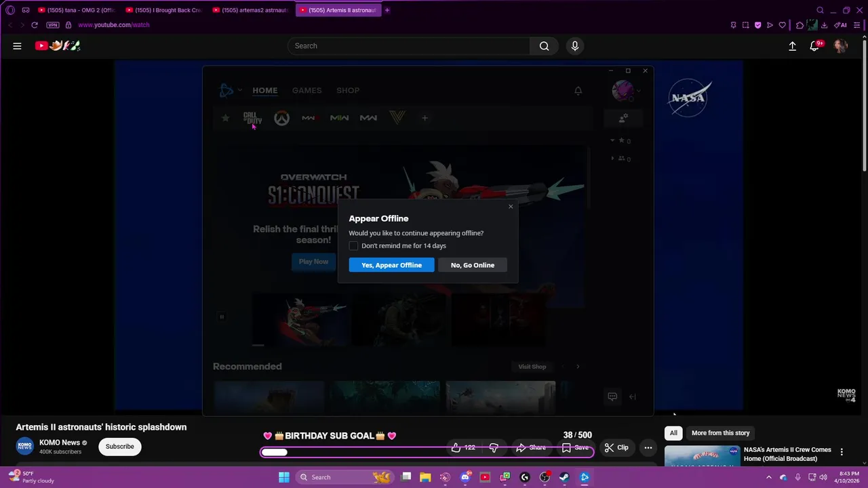Click the YouTube logo
This screenshot has height=488, width=868.
pyautogui.click(x=58, y=46)
